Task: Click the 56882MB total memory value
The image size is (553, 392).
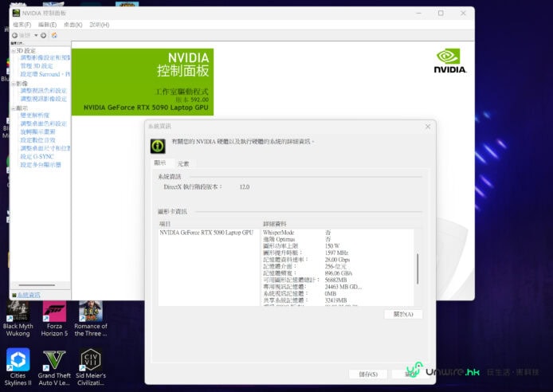Action: pos(335,280)
